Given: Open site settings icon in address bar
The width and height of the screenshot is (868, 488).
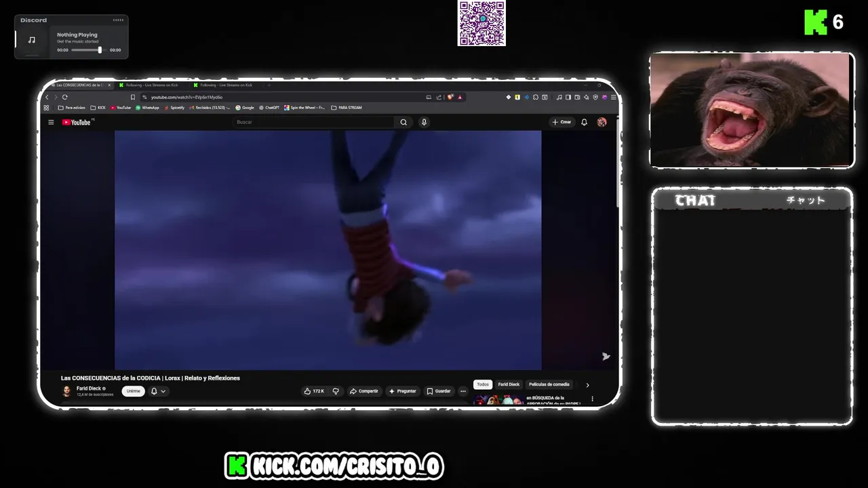Looking at the screenshot, I should click(x=144, y=97).
